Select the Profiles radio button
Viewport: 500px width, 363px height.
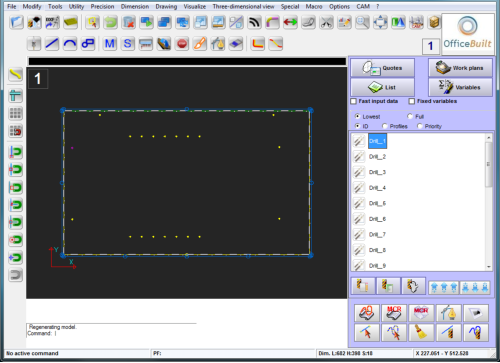coord(385,126)
